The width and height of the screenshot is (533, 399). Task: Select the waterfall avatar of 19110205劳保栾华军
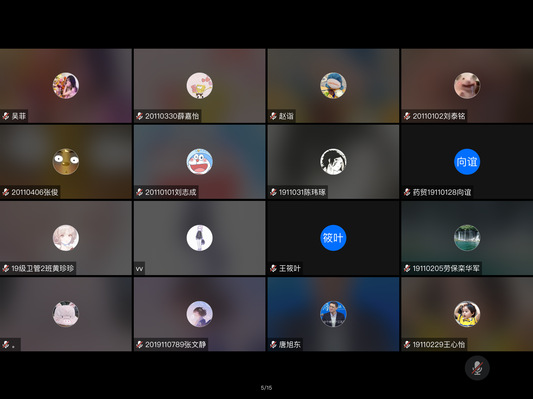tap(467, 238)
